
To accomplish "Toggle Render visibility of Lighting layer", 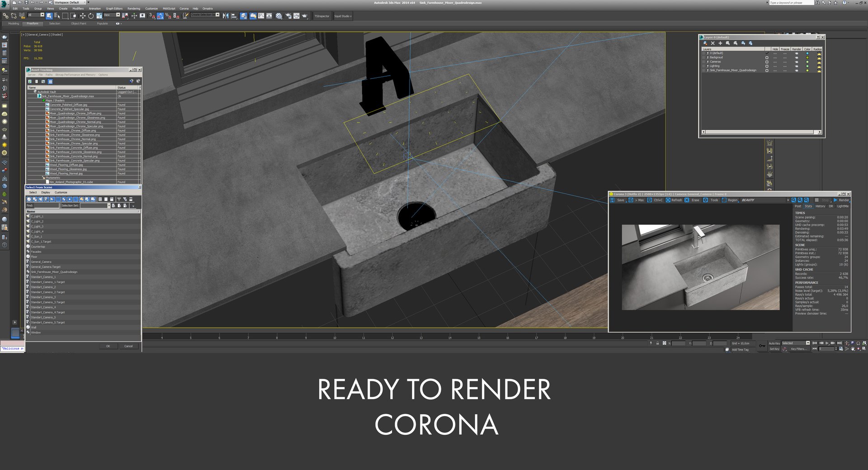I will pyautogui.click(x=797, y=66).
